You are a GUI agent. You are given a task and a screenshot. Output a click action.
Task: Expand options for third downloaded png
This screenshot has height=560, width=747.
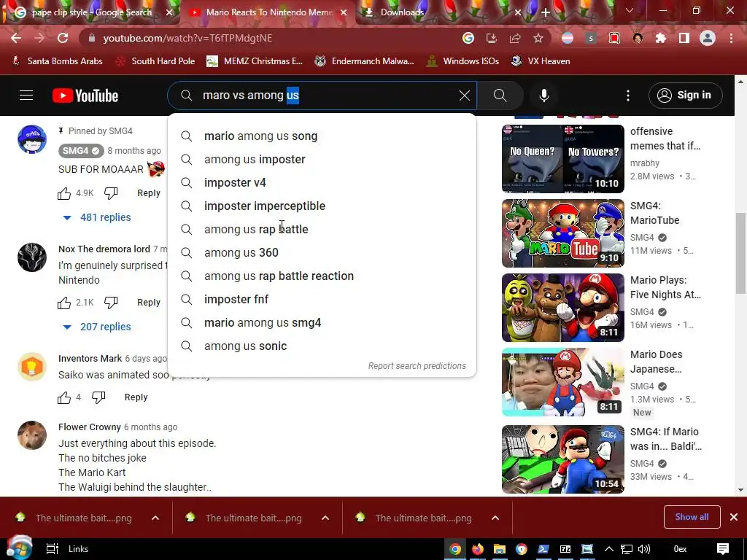click(495, 518)
